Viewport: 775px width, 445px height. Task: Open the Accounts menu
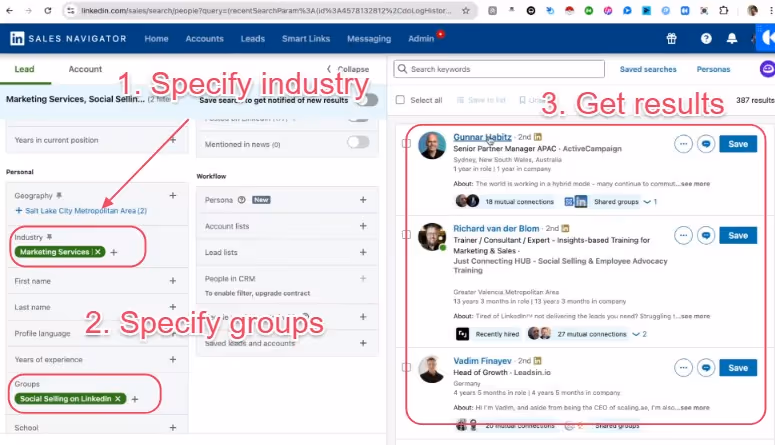point(204,39)
